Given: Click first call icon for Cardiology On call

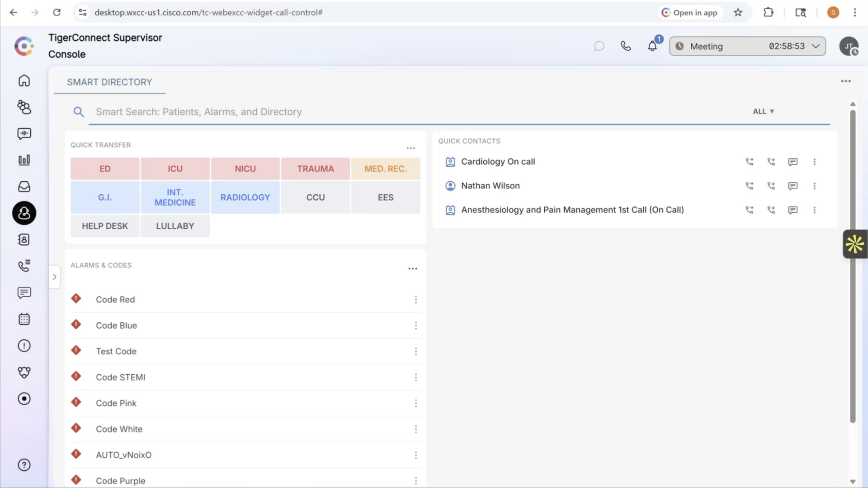Looking at the screenshot, I should (x=749, y=162).
